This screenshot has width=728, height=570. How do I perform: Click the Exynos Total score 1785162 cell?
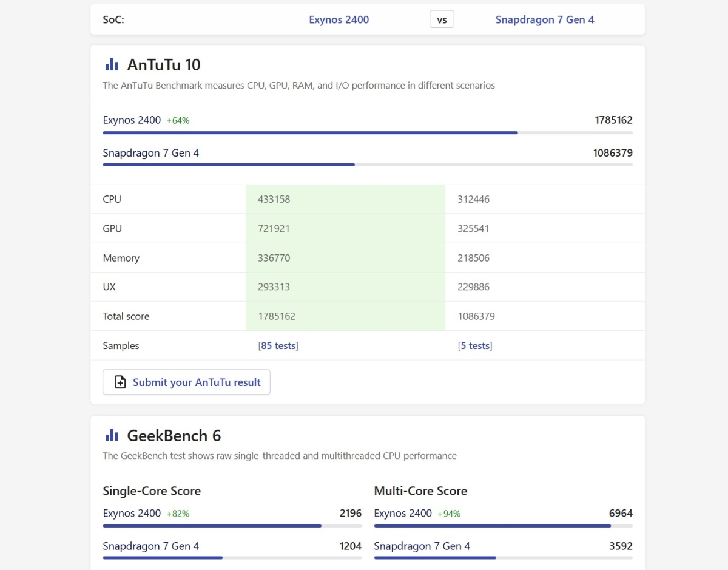[x=345, y=316]
